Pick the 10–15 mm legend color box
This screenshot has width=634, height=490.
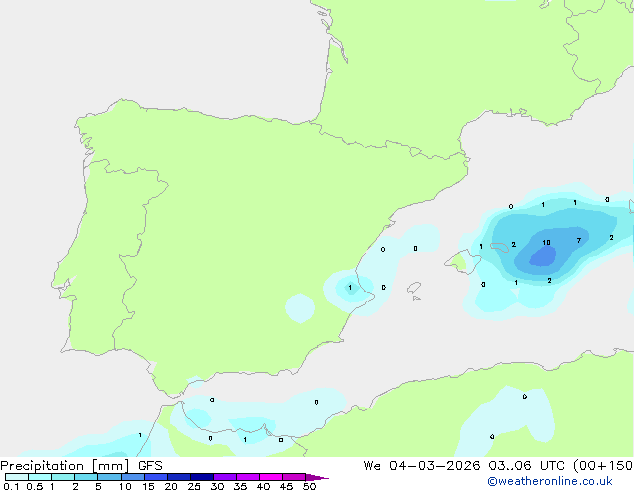[133, 477]
